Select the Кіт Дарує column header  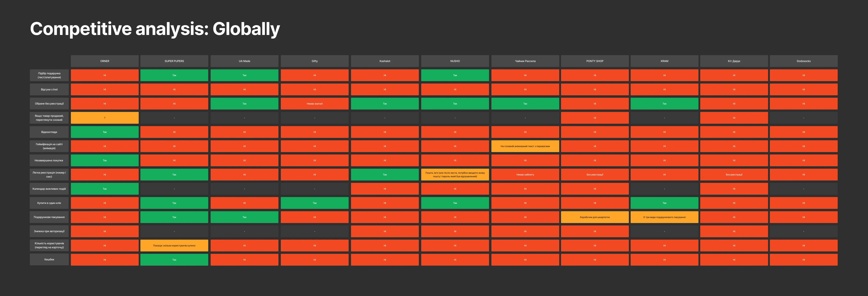click(x=734, y=61)
